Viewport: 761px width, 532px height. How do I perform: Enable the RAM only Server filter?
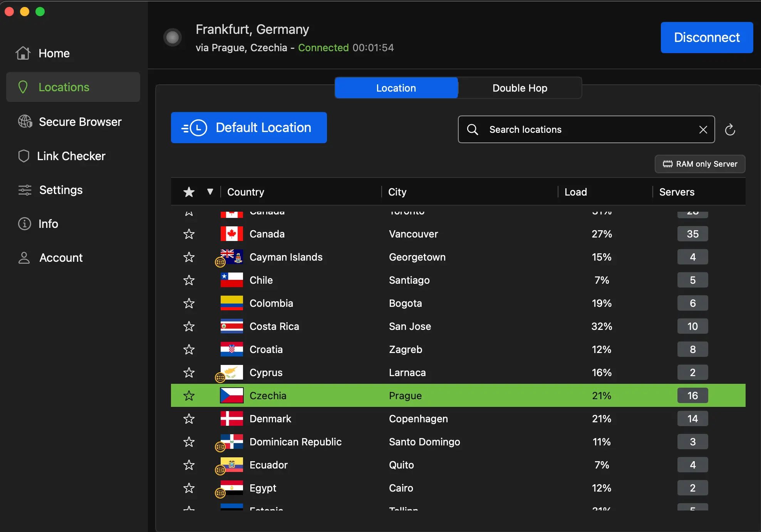coord(700,164)
